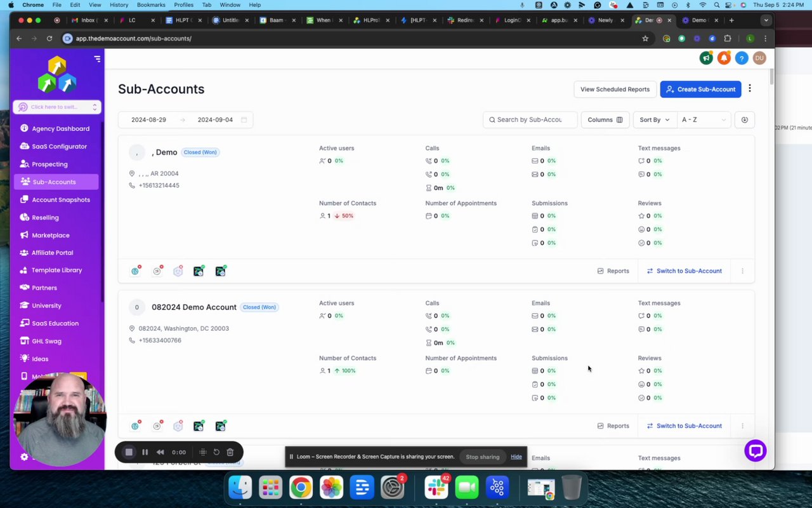This screenshot has width=812, height=508.
Task: Delete Loom recording with trash icon
Action: (x=230, y=452)
